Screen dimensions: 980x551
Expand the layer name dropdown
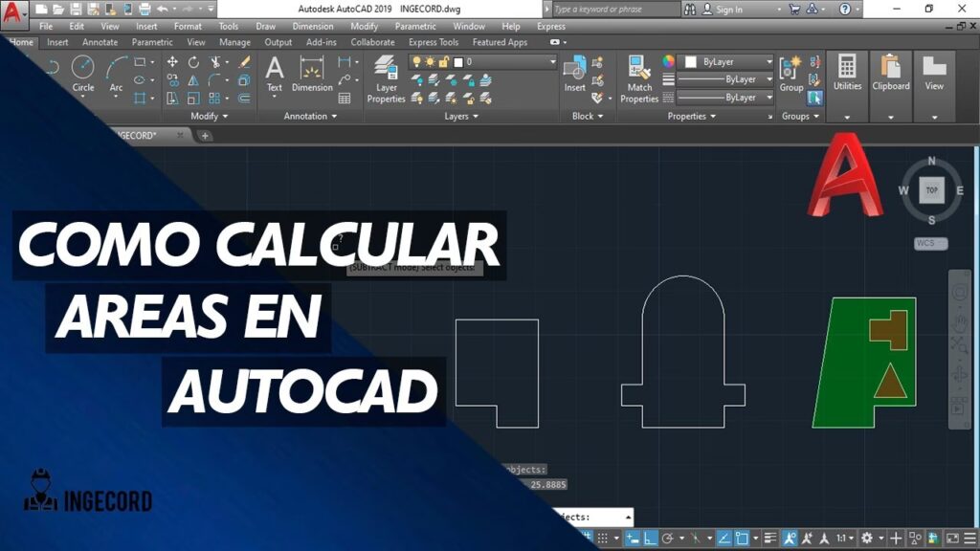(552, 62)
